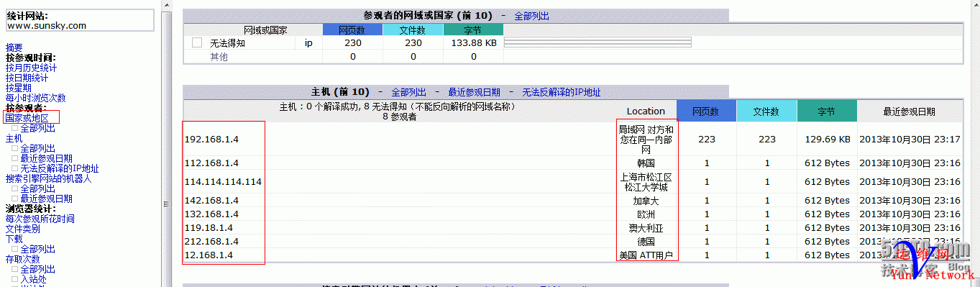Click the 最近参观日期 column header in hosts table
Viewport: 980px width, 287px height.
(x=910, y=111)
